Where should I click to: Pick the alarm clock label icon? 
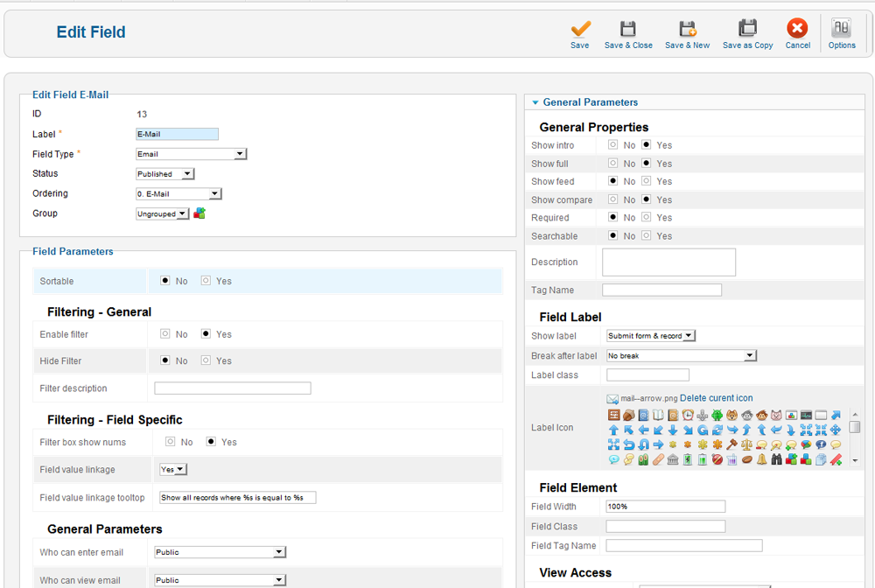point(687,416)
